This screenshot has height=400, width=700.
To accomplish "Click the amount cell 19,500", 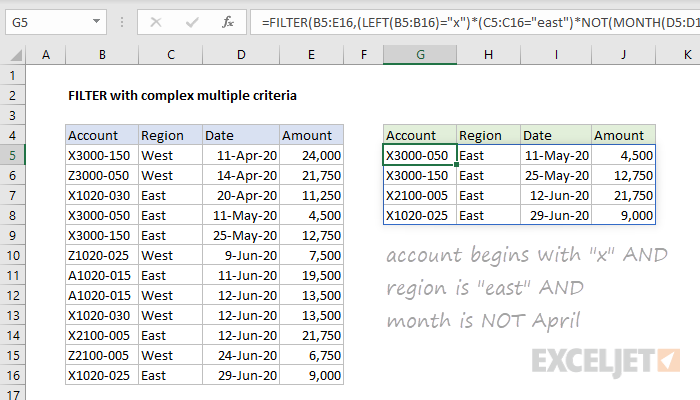I will pos(312,275).
